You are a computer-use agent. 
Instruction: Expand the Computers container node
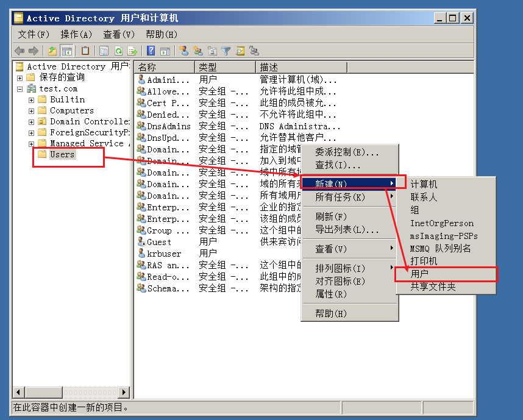pyautogui.click(x=31, y=111)
